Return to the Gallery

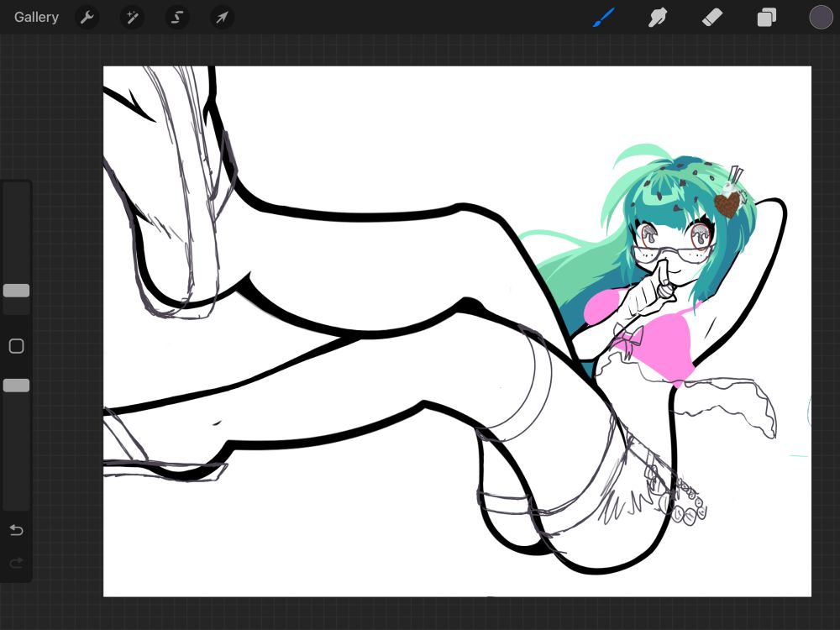tap(36, 17)
